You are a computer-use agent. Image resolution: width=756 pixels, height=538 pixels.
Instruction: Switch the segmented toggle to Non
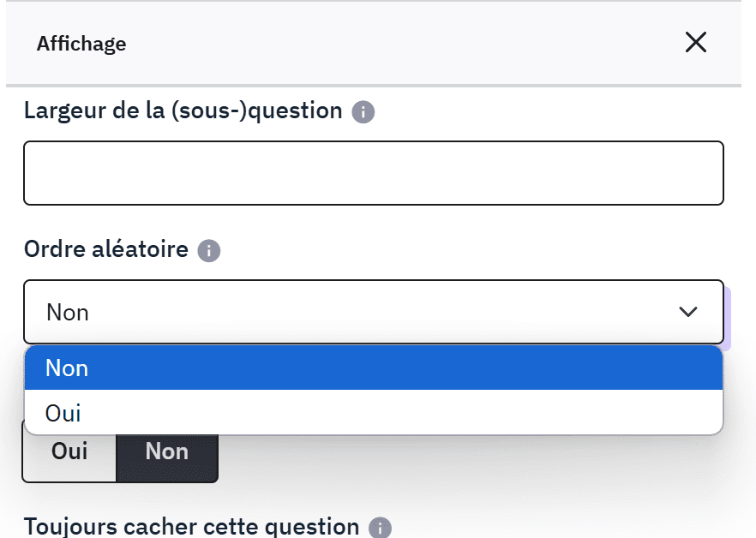coord(166,451)
